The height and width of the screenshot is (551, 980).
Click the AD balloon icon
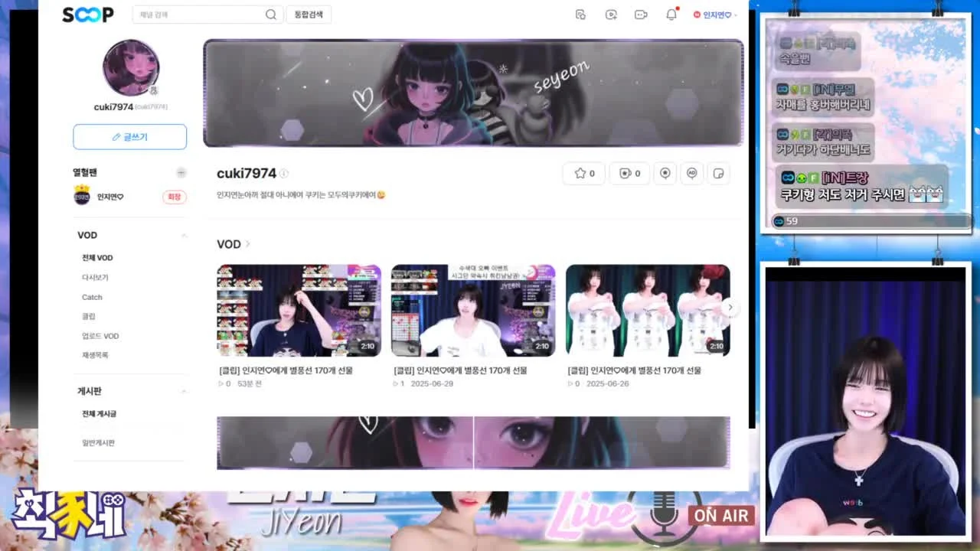(692, 173)
